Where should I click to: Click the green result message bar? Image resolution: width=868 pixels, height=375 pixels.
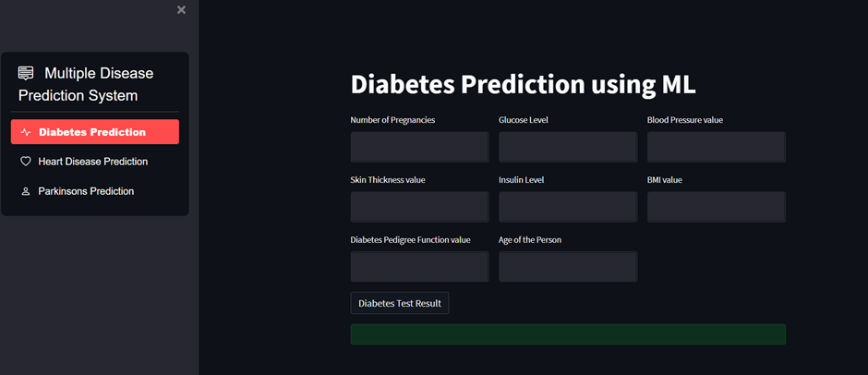[568, 334]
